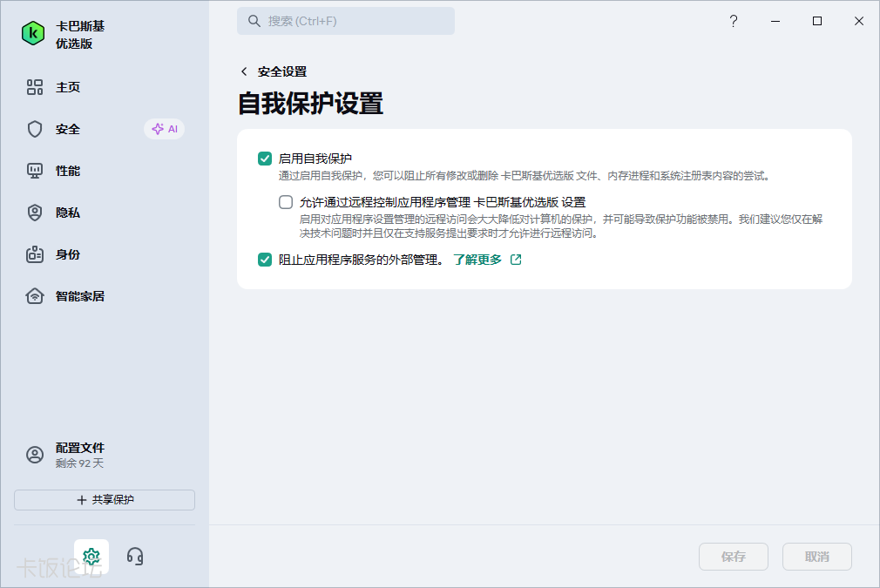Click the Kaspersky logo icon
This screenshot has height=588, width=880.
(x=33, y=34)
